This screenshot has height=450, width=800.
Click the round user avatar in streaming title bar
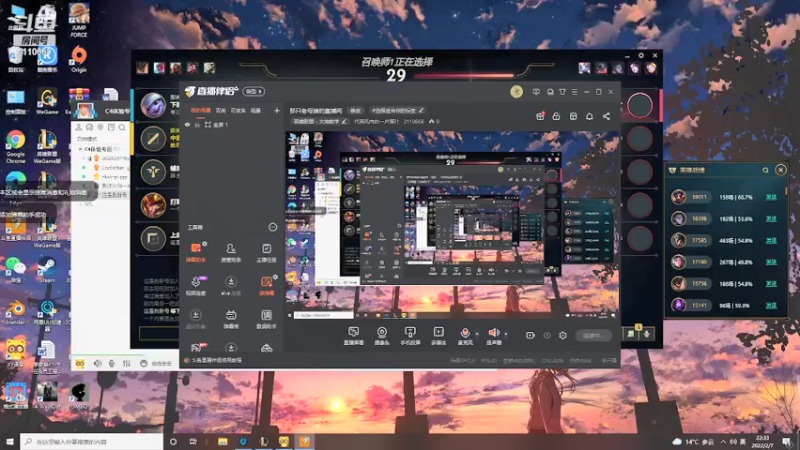516,92
